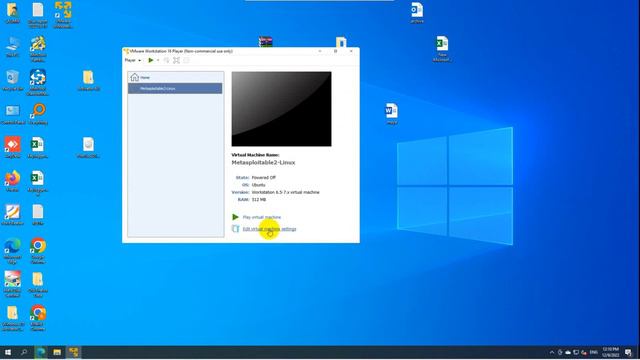Select the disk image file on desktop
The width and height of the screenshot is (640, 360).
(x=88, y=147)
